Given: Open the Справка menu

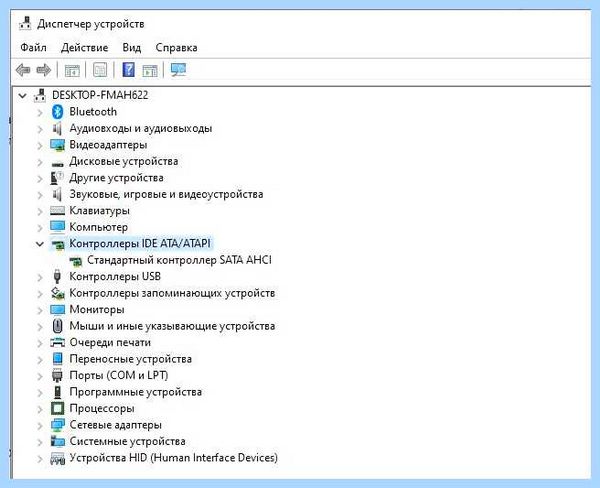Looking at the screenshot, I should click(x=176, y=47).
